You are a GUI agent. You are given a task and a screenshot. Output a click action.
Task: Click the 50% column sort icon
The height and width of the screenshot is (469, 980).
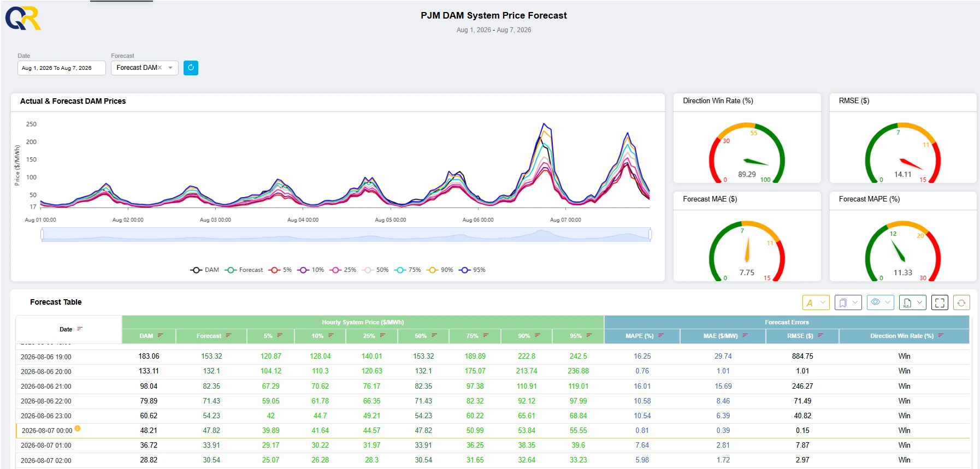pos(434,336)
